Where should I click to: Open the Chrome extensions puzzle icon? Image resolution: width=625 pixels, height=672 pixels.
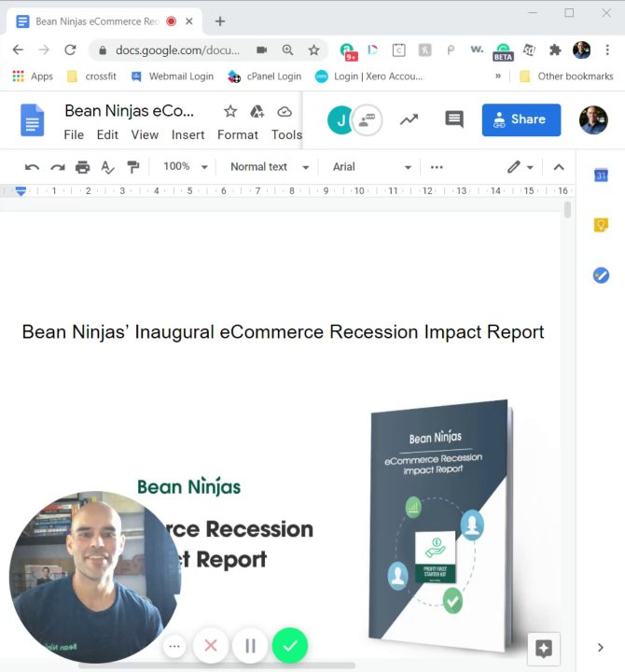555,50
